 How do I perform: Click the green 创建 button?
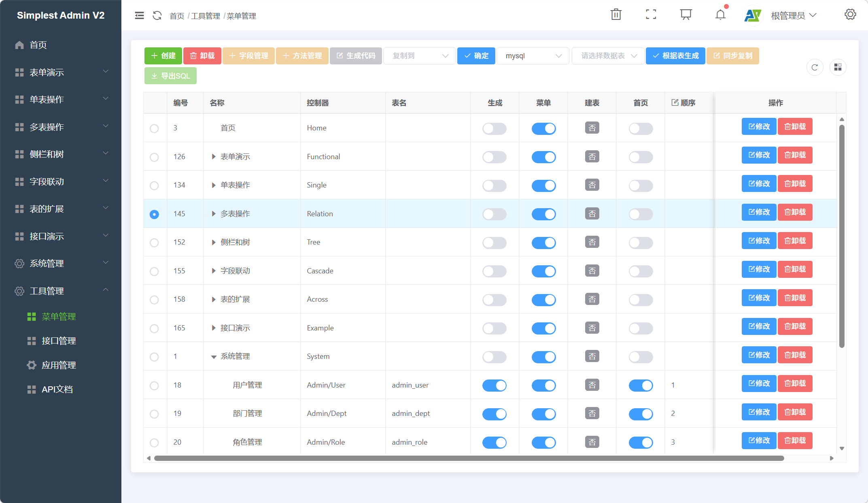pos(163,56)
